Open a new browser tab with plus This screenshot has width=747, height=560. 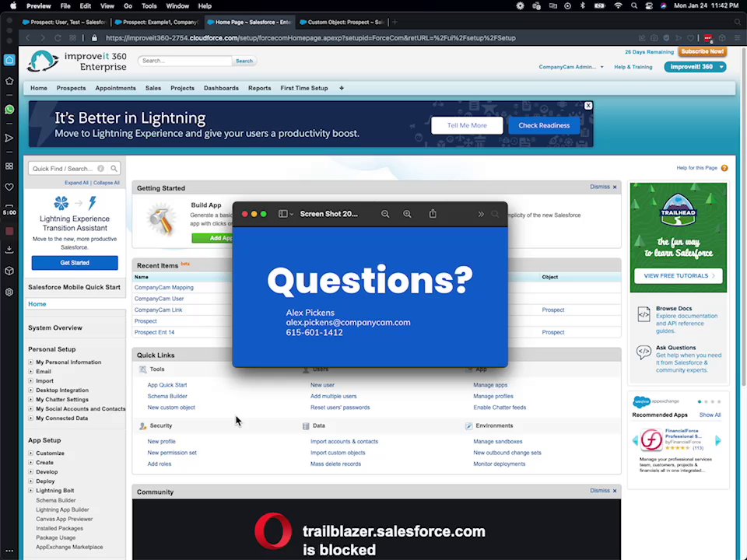[x=395, y=22]
